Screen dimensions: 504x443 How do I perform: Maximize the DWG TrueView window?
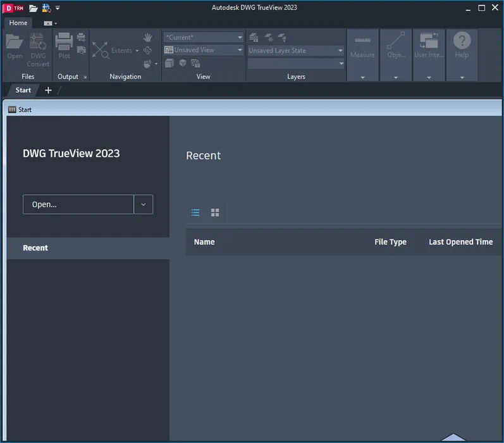481,8
